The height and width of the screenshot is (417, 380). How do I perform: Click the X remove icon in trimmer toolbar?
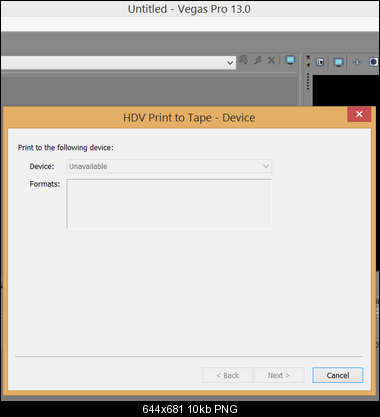click(272, 60)
